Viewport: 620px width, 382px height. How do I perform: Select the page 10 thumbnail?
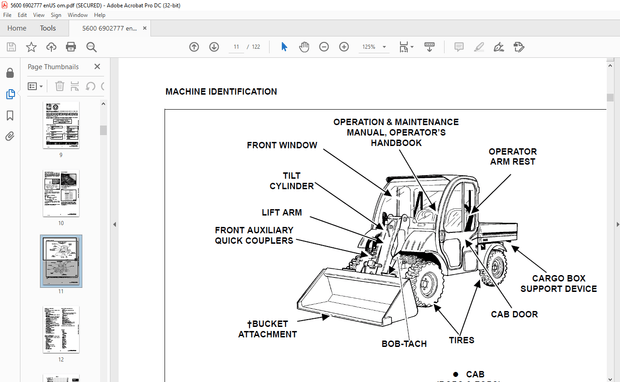61,193
